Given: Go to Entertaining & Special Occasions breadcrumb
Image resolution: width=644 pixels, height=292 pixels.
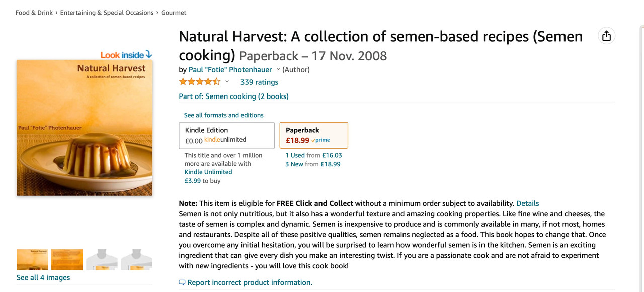Looking at the screenshot, I should pos(107,13).
